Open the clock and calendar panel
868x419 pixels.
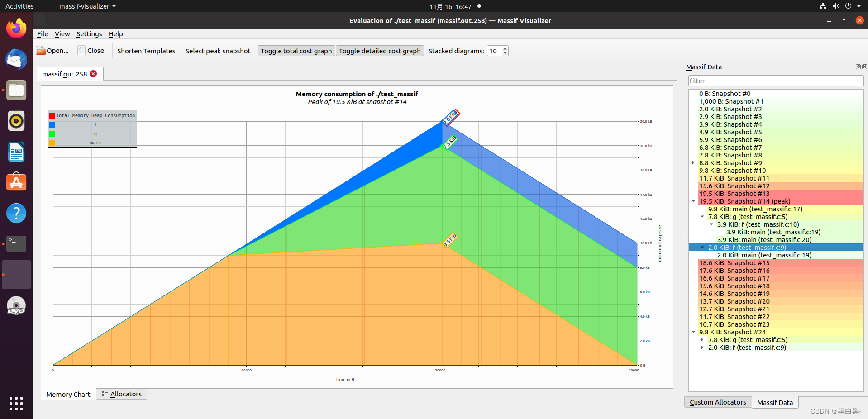pyautogui.click(x=450, y=6)
